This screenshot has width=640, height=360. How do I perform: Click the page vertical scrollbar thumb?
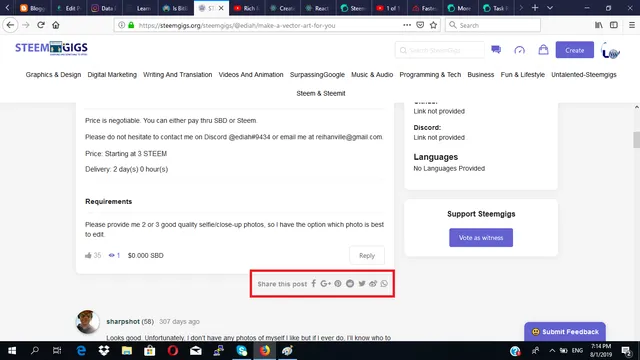pyautogui.click(x=636, y=140)
